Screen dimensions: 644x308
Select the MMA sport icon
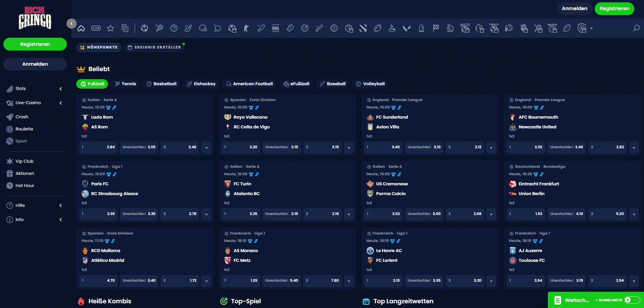276,28
